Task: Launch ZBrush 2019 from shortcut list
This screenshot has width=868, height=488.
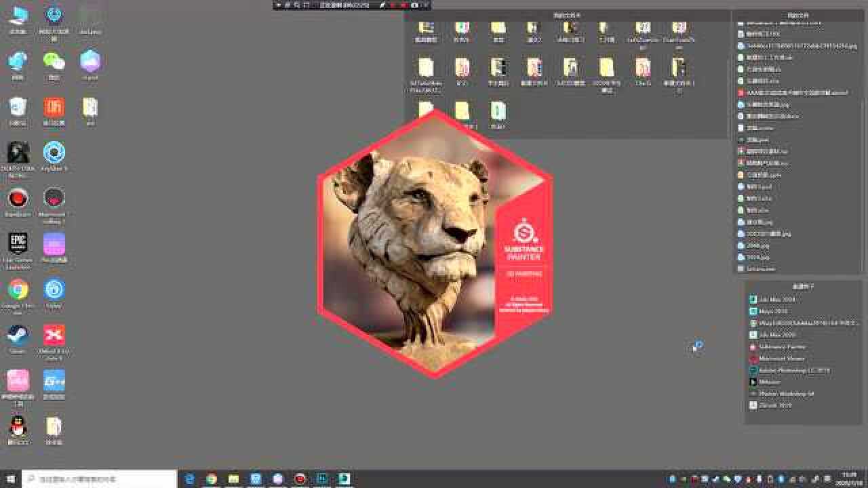Action: click(x=771, y=405)
